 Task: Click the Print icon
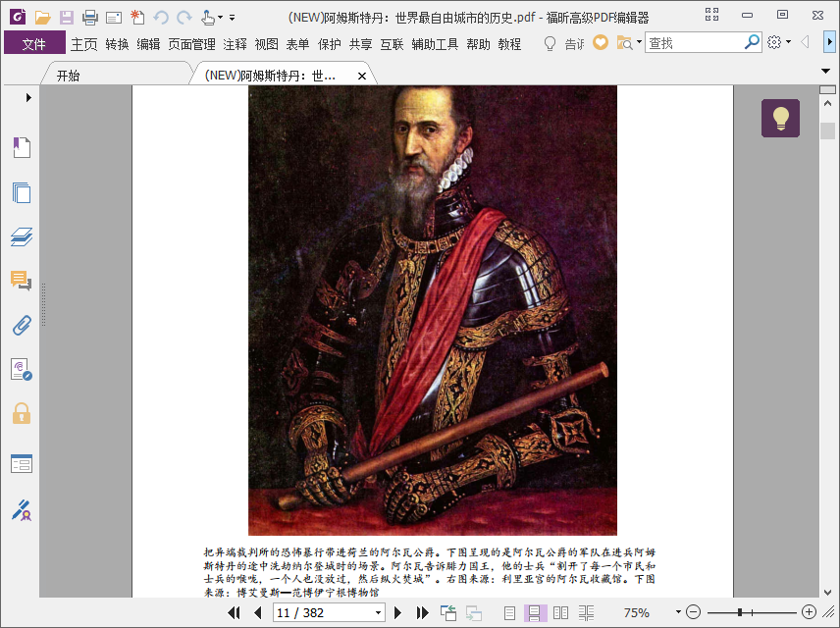(x=90, y=18)
